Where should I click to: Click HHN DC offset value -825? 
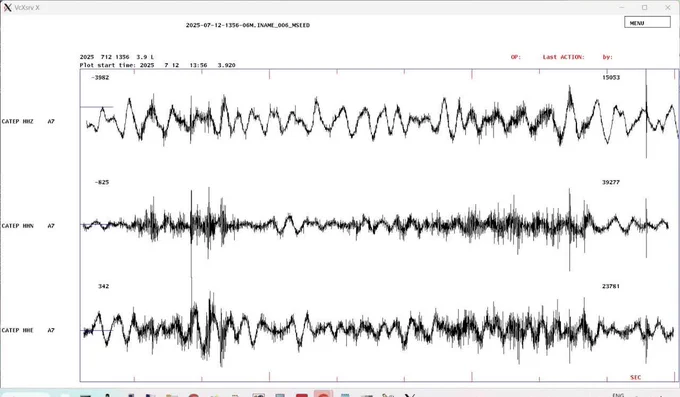(102, 182)
